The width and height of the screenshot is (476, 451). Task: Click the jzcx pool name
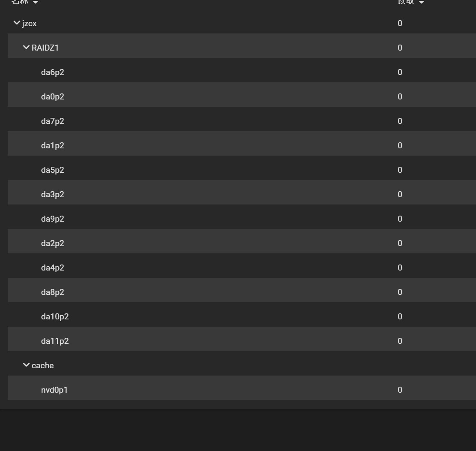click(29, 24)
